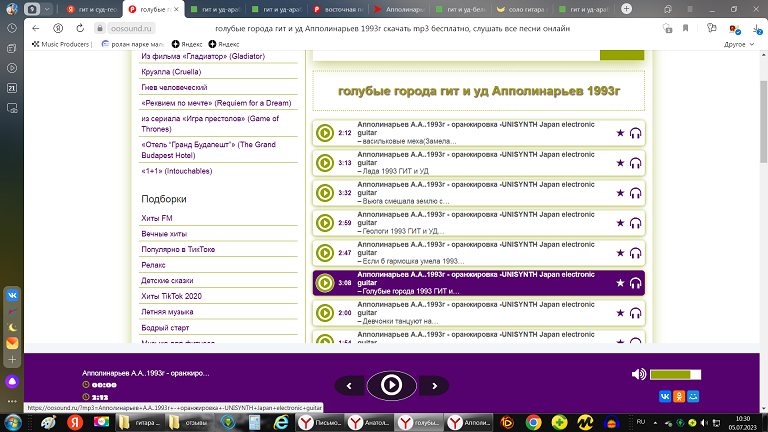
Task: Open Google Chrome from taskbar
Action: (x=533, y=422)
